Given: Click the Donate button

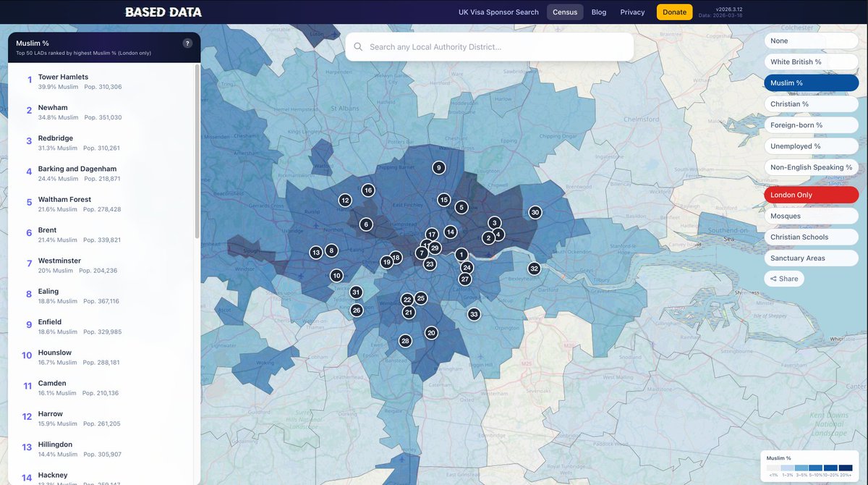Looking at the screenshot, I should click(674, 12).
